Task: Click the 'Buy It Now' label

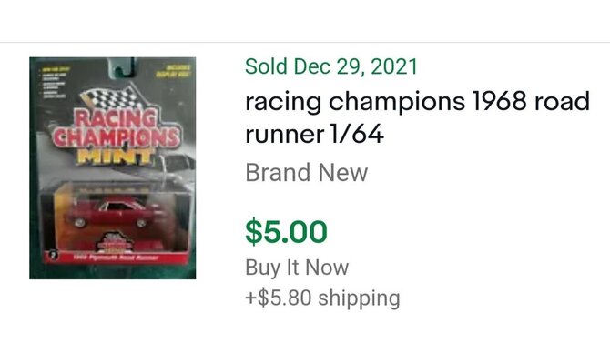Action: click(296, 268)
